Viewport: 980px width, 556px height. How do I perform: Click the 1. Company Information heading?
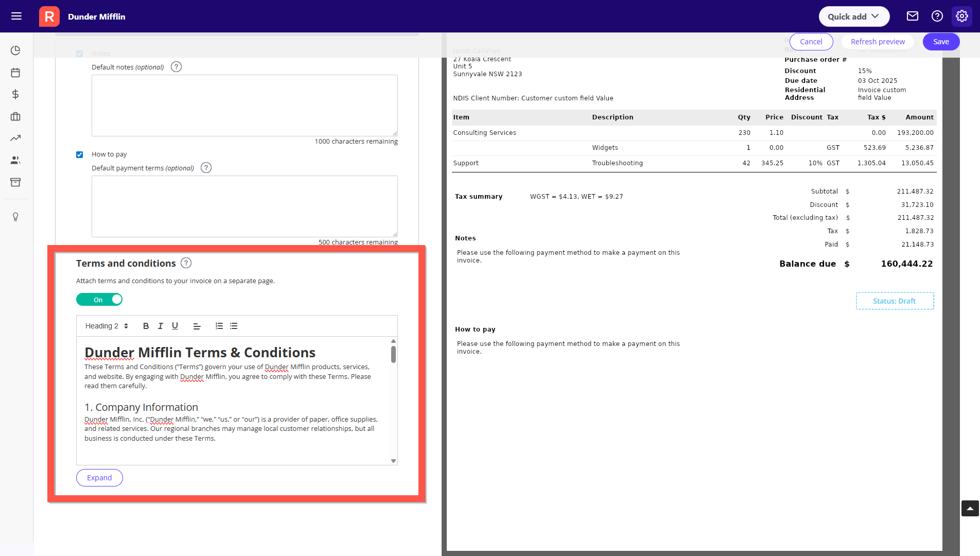pos(141,407)
